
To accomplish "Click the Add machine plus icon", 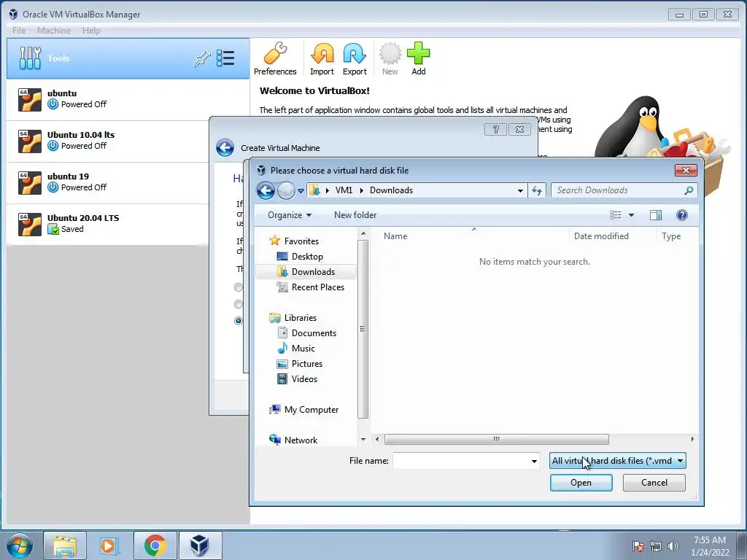I will click(418, 58).
